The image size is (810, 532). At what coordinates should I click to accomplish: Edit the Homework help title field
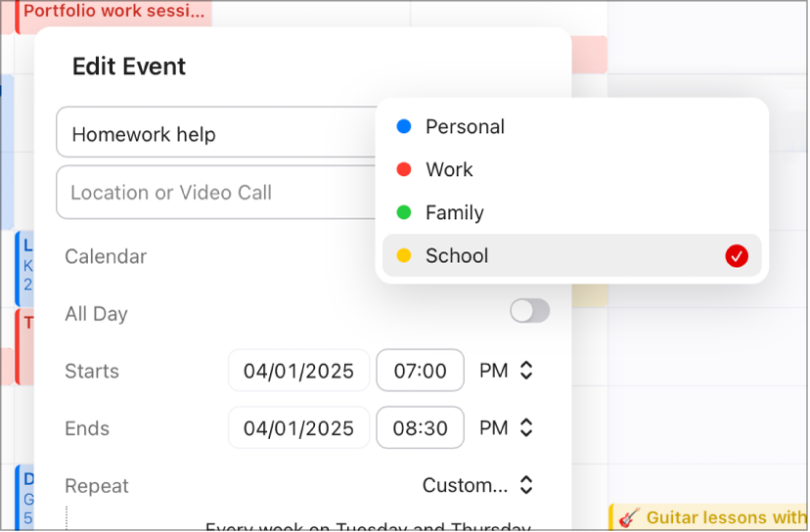(215, 135)
